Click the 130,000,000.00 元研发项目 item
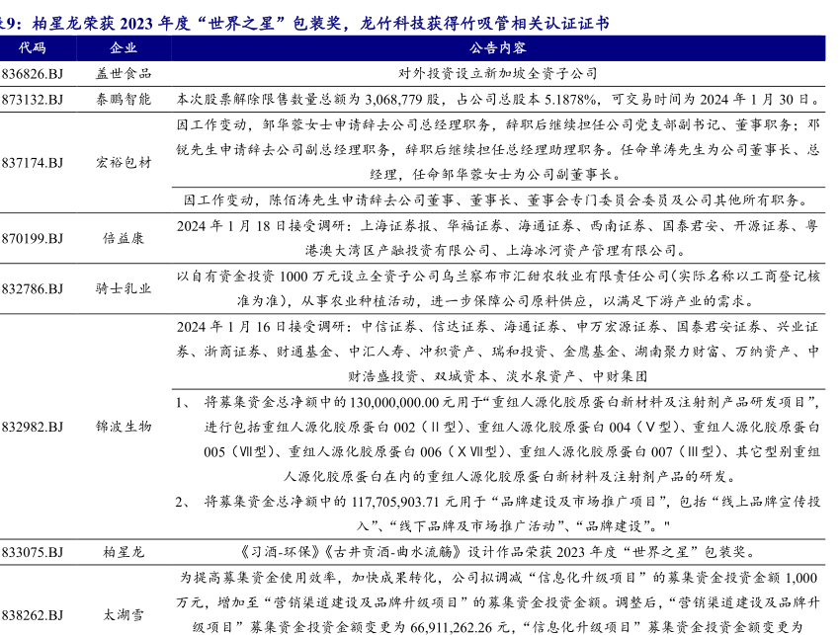840x635 pixels. [498, 439]
